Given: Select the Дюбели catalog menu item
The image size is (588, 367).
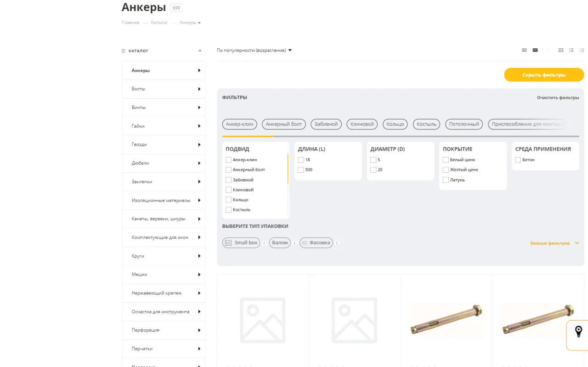Looking at the screenshot, I should 140,163.
